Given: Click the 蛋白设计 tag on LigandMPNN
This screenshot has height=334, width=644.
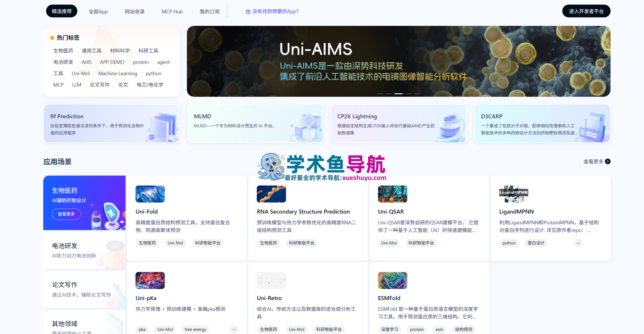Looking at the screenshot, I should pyautogui.click(x=536, y=243).
